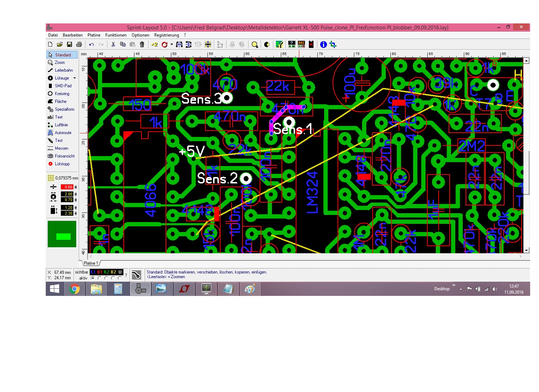The width and height of the screenshot is (539, 392).
Task: Cut selection with the scissors icon
Action: tap(113, 44)
